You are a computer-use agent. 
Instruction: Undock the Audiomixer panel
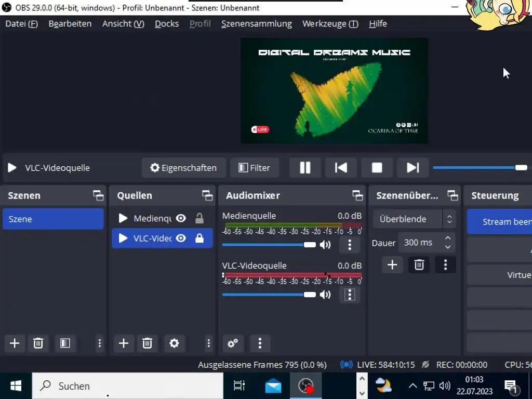[x=357, y=195]
